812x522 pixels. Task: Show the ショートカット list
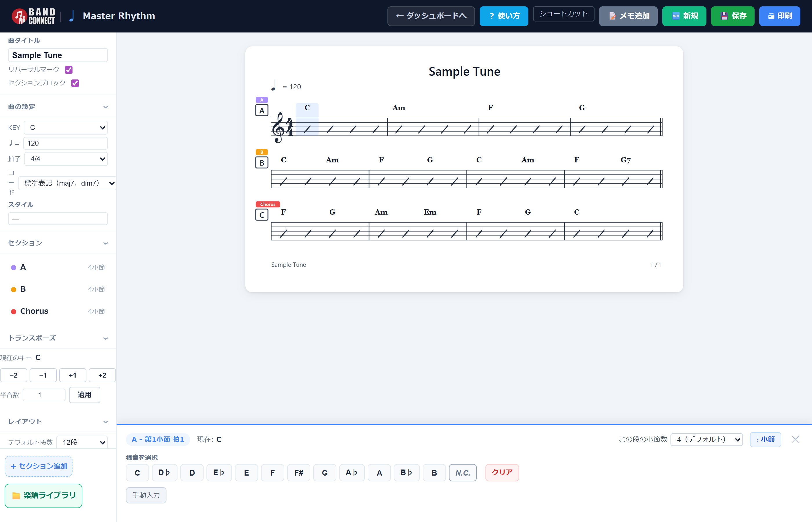(x=563, y=14)
